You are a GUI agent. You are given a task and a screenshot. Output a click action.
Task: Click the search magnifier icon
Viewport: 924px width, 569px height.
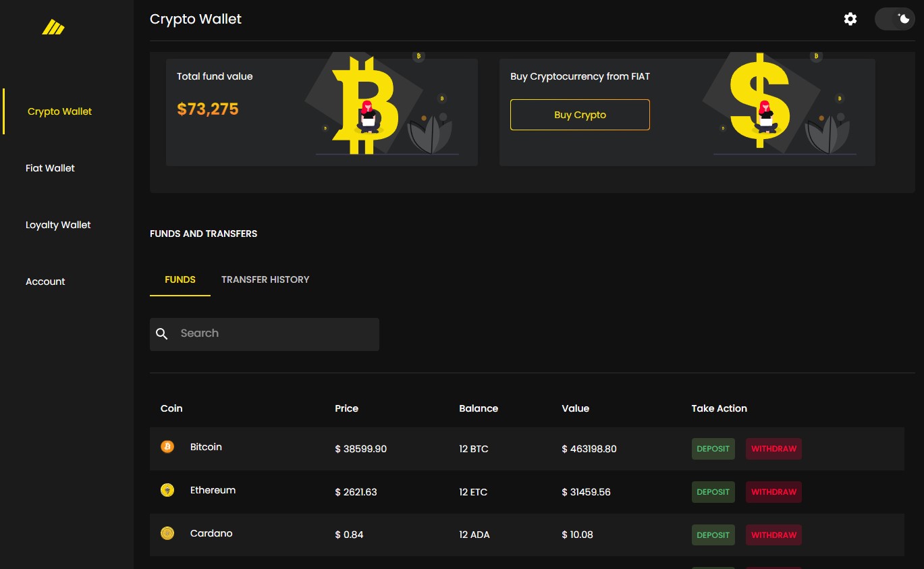pos(162,333)
